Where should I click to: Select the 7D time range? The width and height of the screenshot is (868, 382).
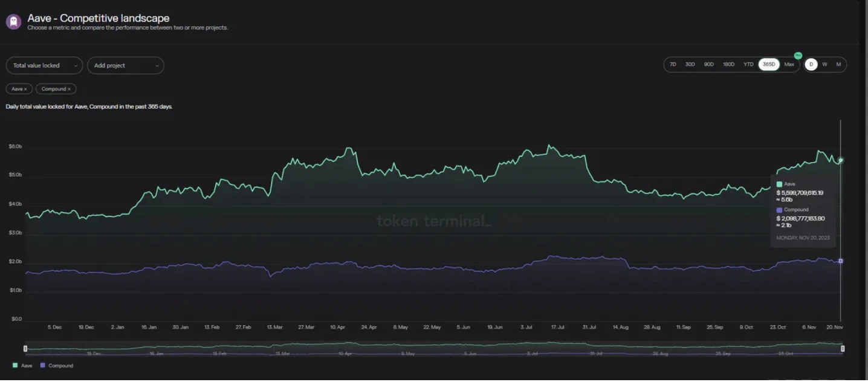pyautogui.click(x=673, y=65)
